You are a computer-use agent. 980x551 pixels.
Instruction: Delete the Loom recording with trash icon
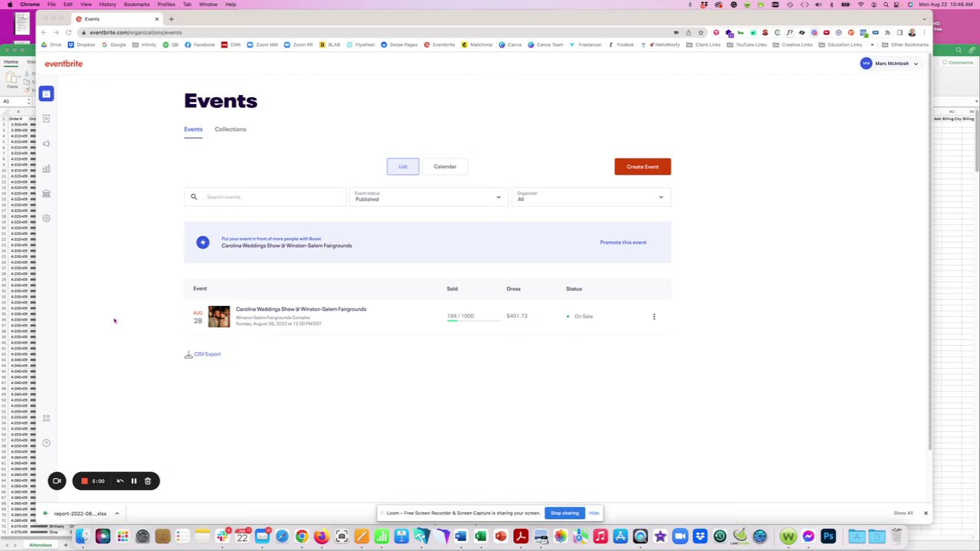point(148,481)
